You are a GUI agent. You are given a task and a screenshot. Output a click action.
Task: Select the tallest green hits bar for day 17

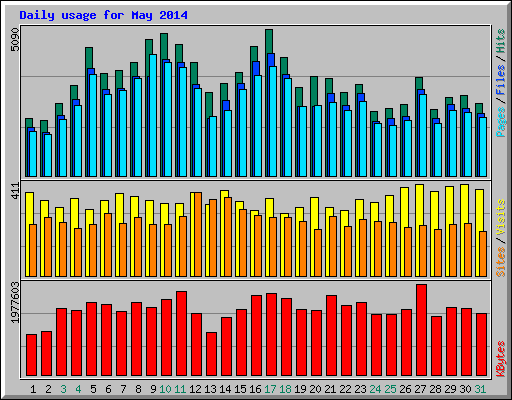click(x=269, y=41)
